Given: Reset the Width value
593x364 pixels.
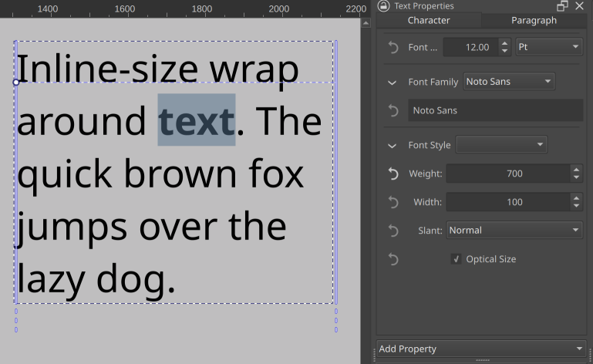Looking at the screenshot, I should tap(393, 202).
